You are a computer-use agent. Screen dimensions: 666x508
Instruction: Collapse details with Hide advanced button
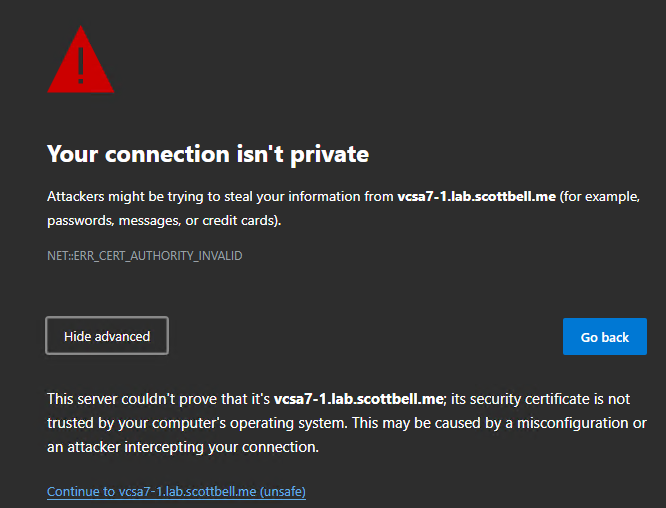pos(107,336)
